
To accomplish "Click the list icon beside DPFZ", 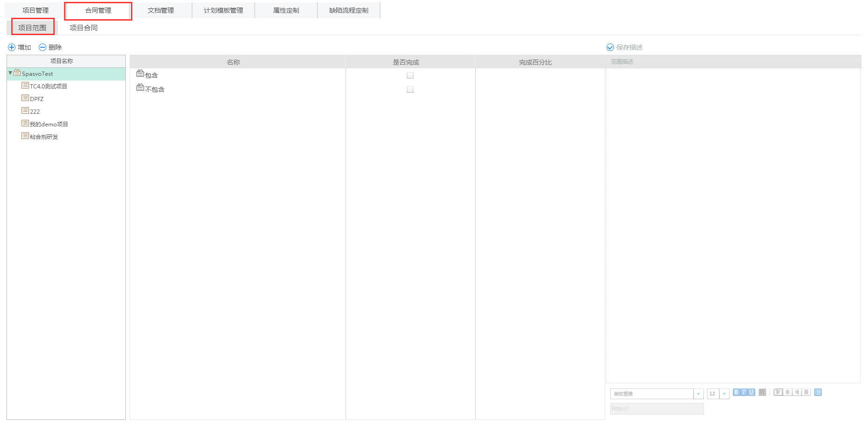I will 25,98.
